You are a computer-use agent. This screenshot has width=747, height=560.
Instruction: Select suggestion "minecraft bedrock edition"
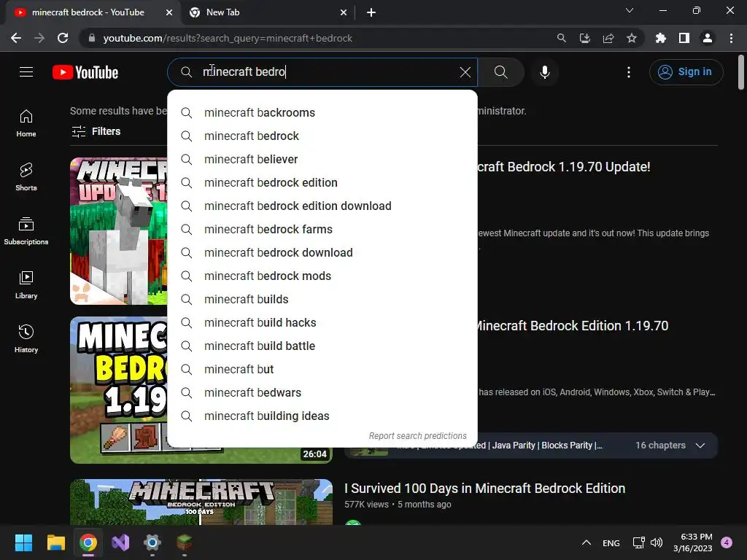tap(322, 183)
